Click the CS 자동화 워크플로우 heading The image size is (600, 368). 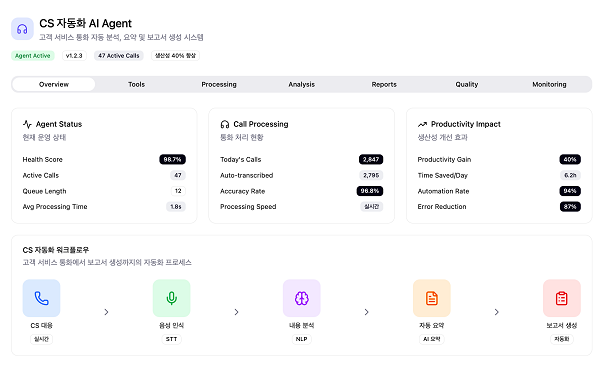56,250
